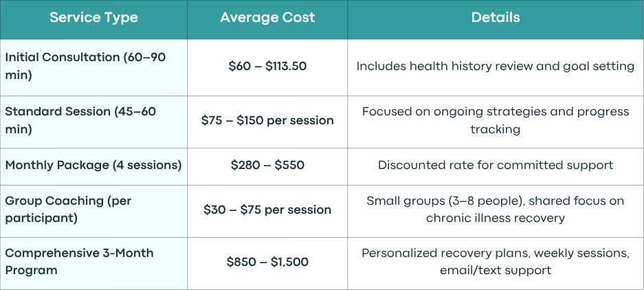Click the Average Cost column header
The width and height of the screenshot is (644, 290).
[267, 18]
